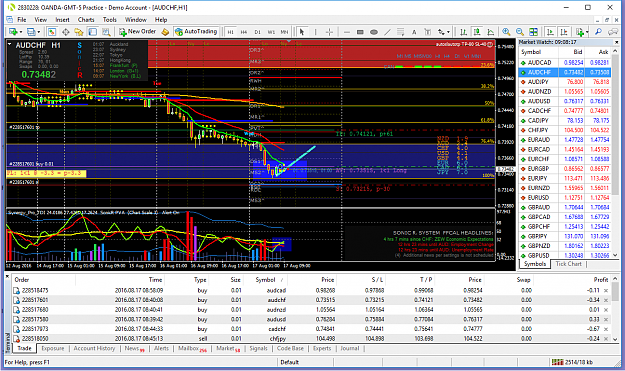The width and height of the screenshot is (625, 371).
Task: Select the text label tool icon
Action: point(428,32)
